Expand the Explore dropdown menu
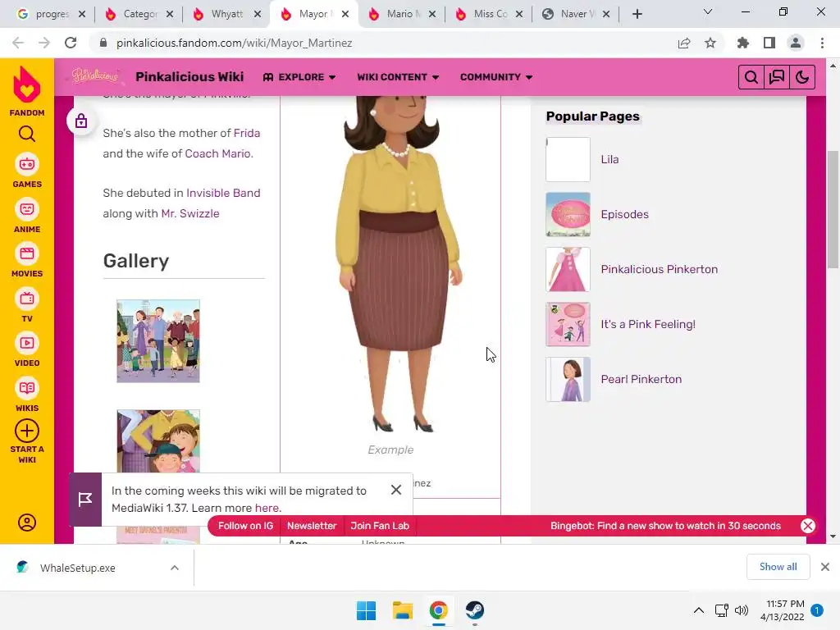The width and height of the screenshot is (840, 630). [299, 77]
